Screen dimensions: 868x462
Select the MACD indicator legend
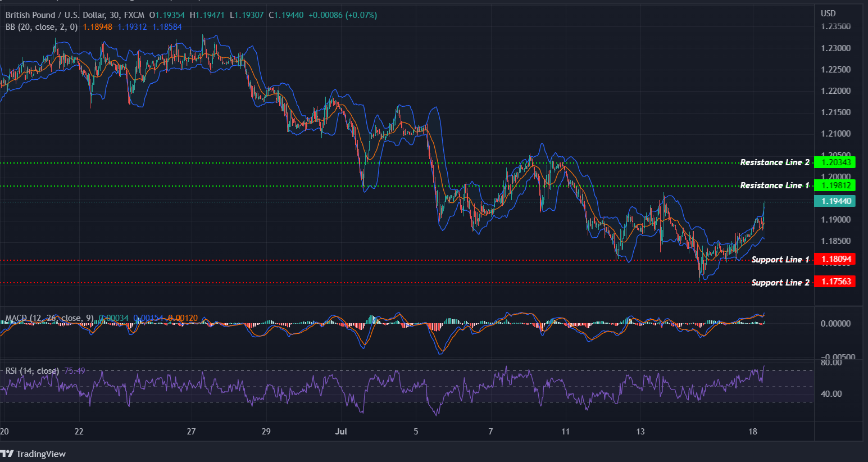click(x=49, y=318)
